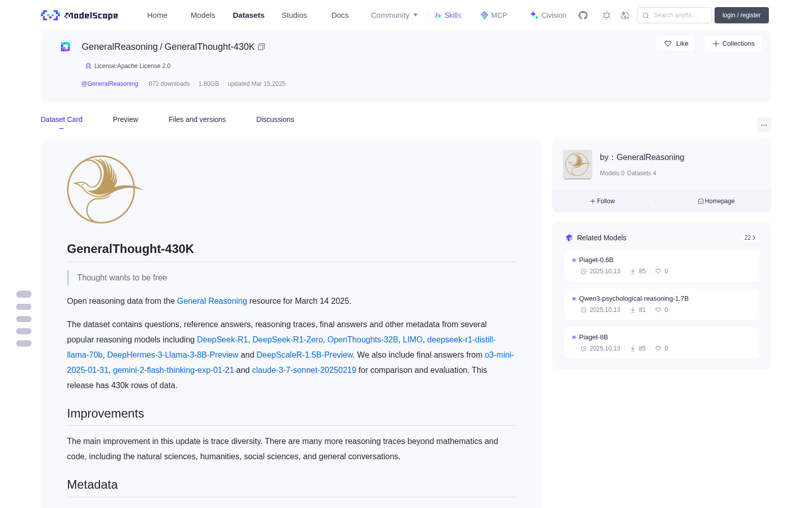Expand the Community dropdown

(x=394, y=15)
